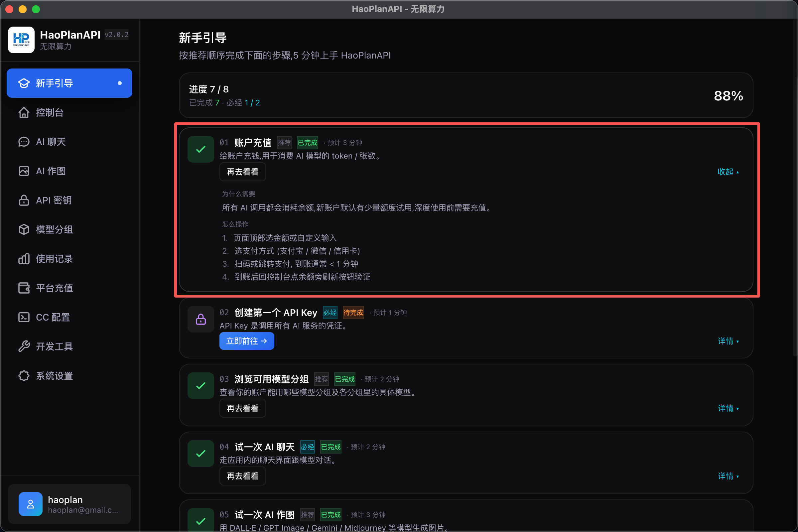The image size is (798, 532).
Task: Click the 试一次 AI 作图 step title
Action: 265,515
